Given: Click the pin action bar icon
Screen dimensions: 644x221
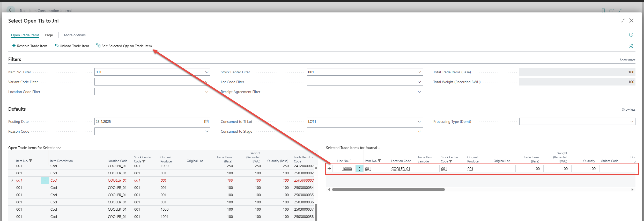Looking at the screenshot, I should pos(631,46).
